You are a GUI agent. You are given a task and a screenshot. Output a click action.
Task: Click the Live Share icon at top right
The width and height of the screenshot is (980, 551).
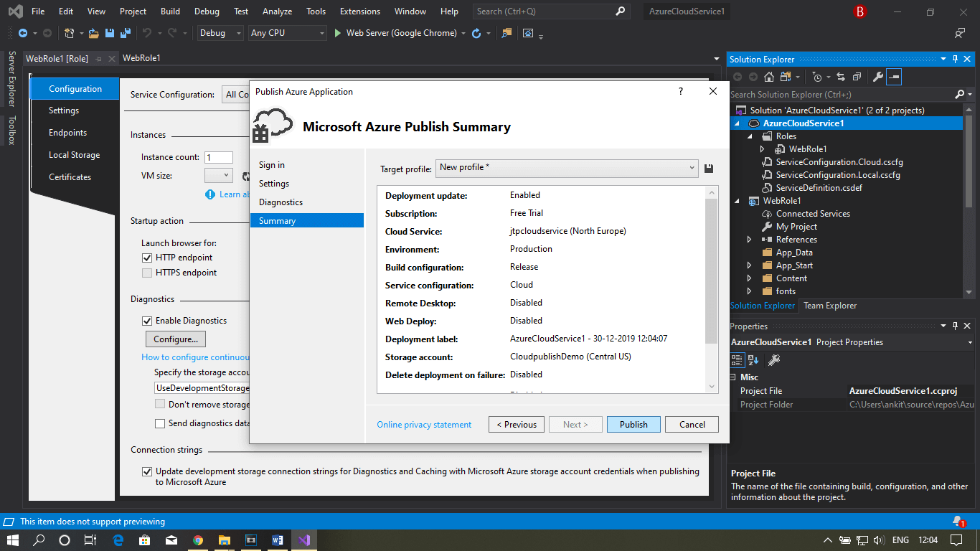pyautogui.click(x=960, y=33)
